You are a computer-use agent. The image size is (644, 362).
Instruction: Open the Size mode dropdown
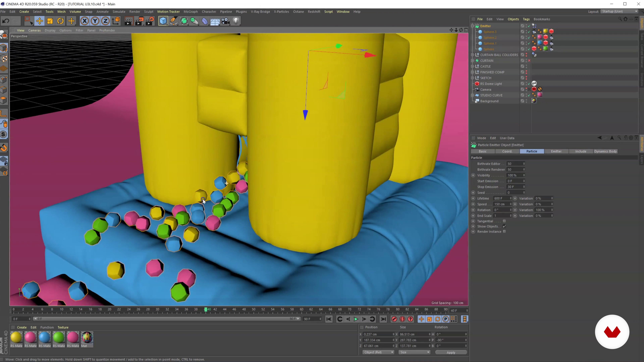click(414, 352)
